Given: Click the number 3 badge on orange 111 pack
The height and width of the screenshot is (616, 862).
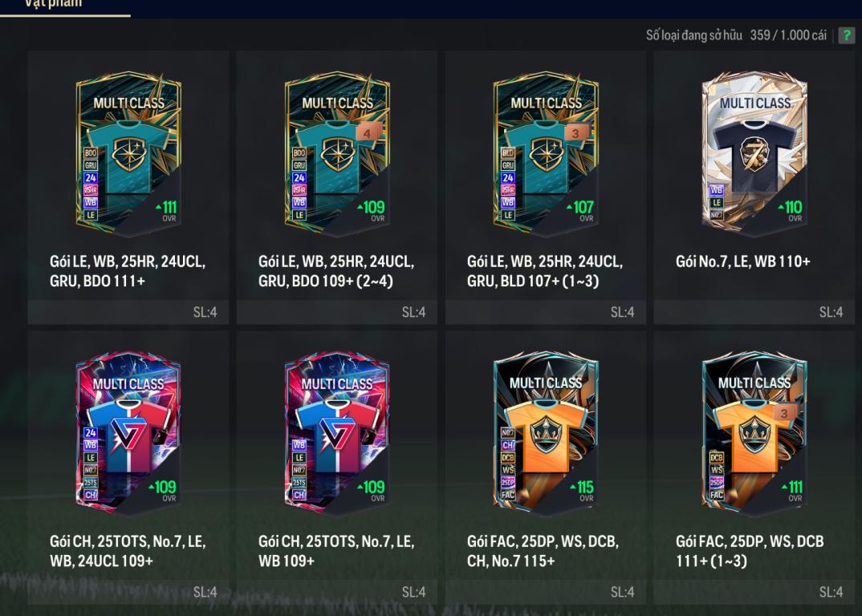Looking at the screenshot, I should (784, 413).
